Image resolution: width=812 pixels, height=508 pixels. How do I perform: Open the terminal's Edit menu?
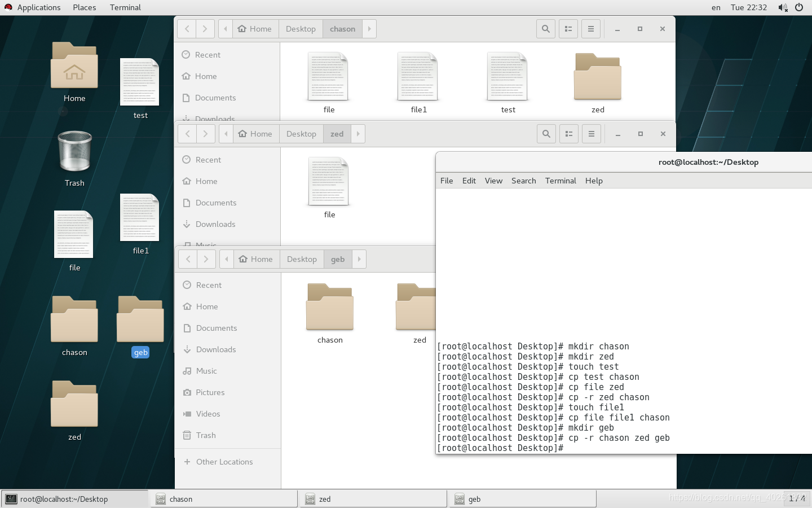[469, 181]
